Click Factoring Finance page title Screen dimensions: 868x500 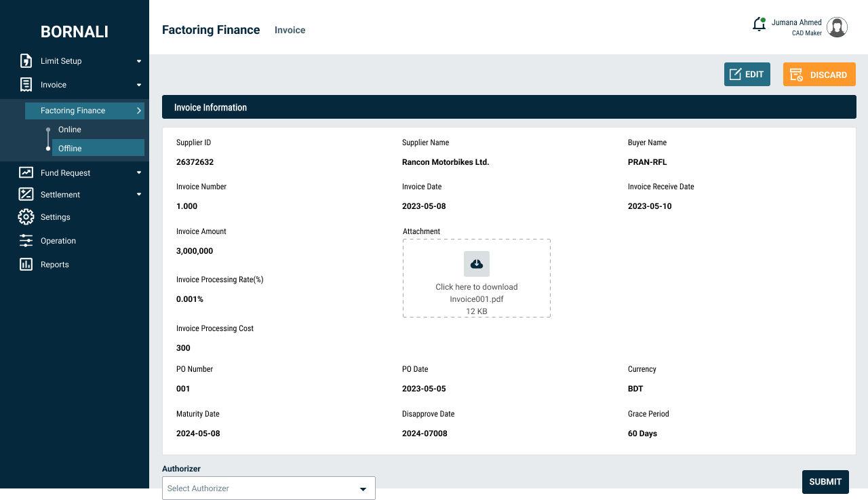[211, 30]
